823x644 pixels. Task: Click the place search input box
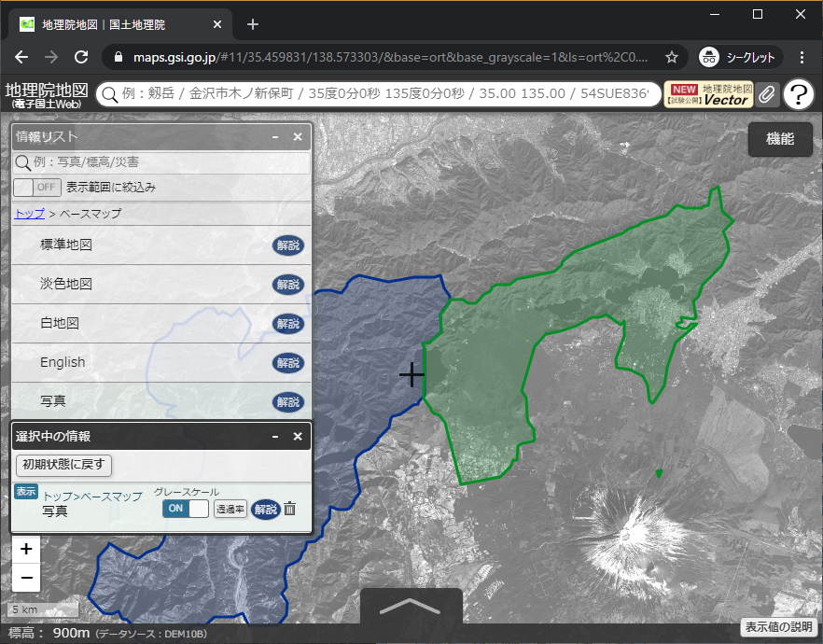coord(378,94)
